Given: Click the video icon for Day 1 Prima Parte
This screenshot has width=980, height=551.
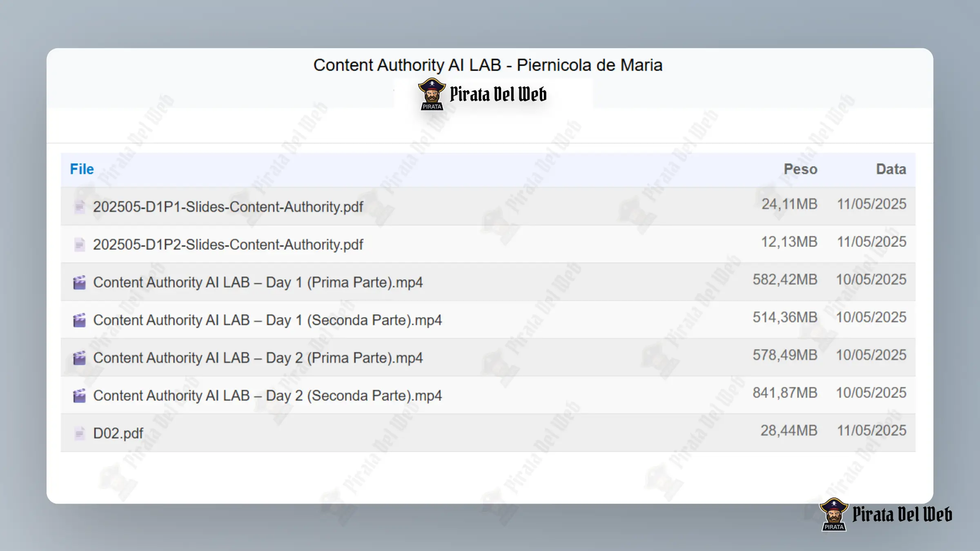Looking at the screenshot, I should pyautogui.click(x=79, y=282).
